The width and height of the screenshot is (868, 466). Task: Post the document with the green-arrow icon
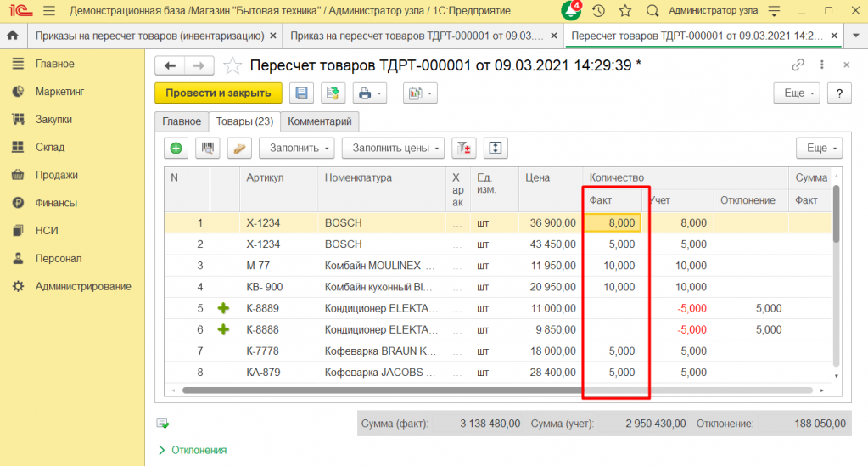tap(333, 93)
